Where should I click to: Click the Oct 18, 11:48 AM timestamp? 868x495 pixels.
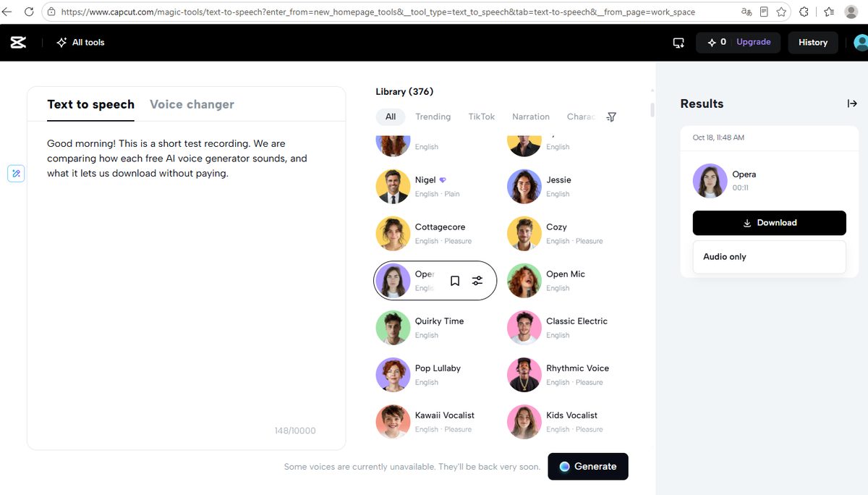(718, 137)
